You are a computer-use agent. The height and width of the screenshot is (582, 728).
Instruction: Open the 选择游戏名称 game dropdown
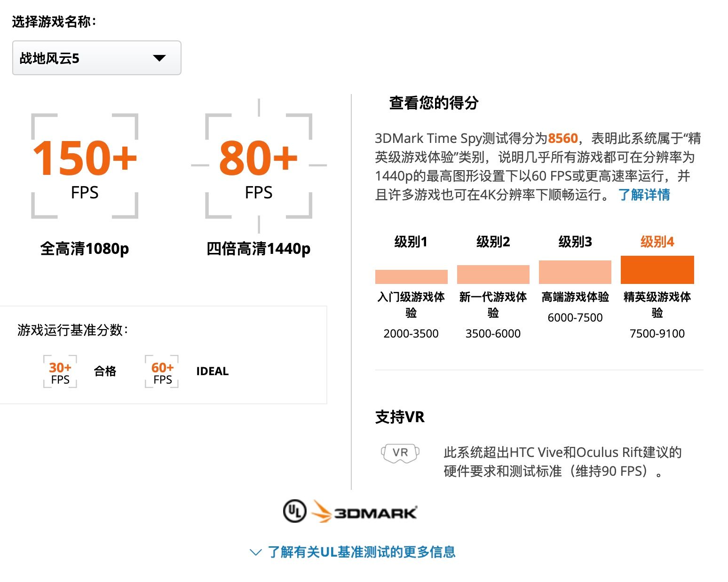(96, 58)
